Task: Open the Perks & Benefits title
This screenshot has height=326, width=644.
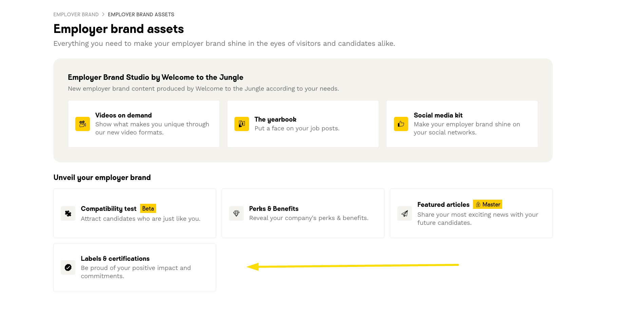Action: click(273, 209)
